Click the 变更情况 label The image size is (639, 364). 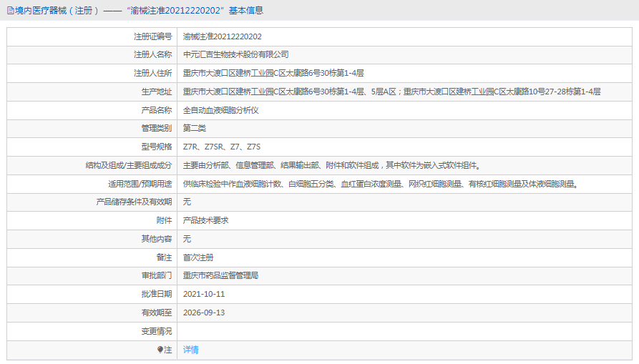pos(157,331)
